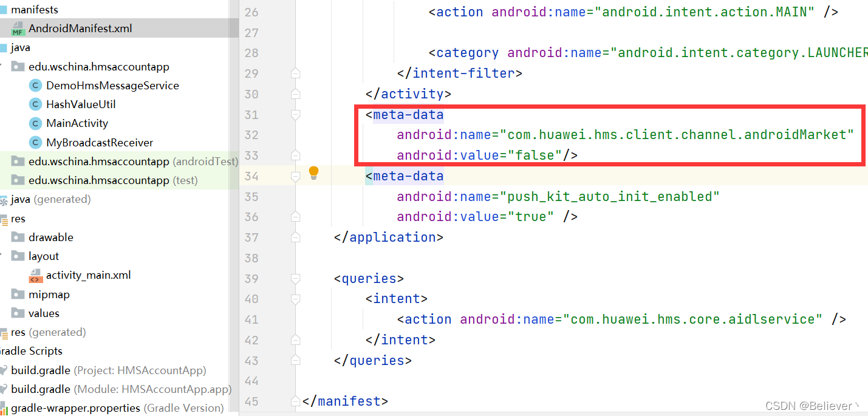This screenshot has height=416, width=868.
Task: Click the values folder icon
Action: point(18,313)
